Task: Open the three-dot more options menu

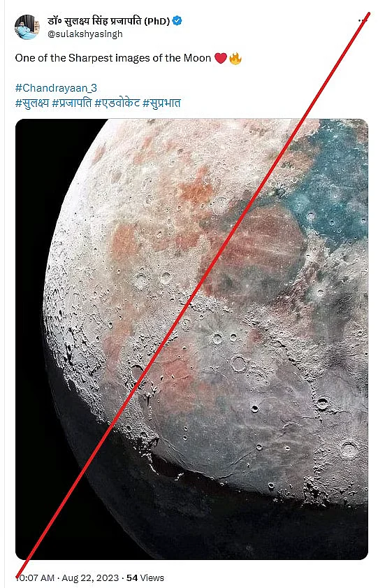Action: [x=362, y=20]
